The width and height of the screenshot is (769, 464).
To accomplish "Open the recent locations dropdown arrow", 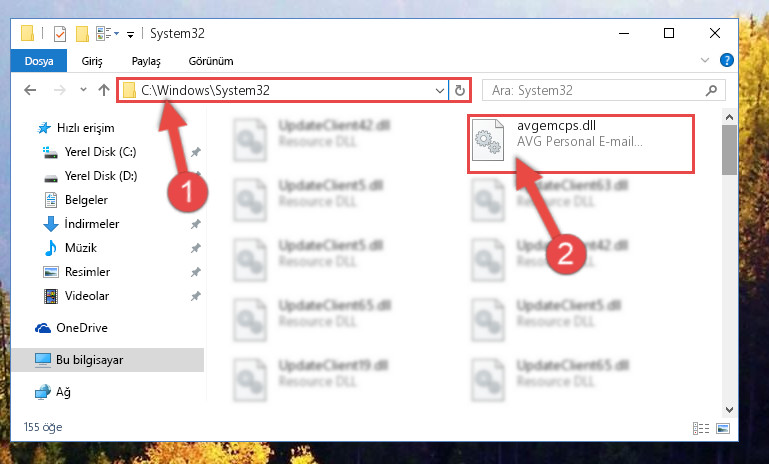I will pyautogui.click(x=83, y=90).
